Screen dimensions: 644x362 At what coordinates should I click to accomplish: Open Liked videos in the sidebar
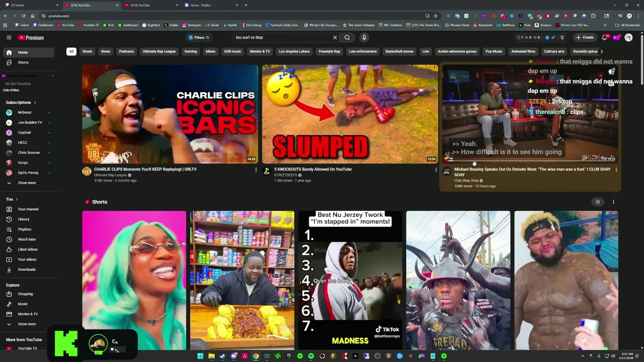29,249
